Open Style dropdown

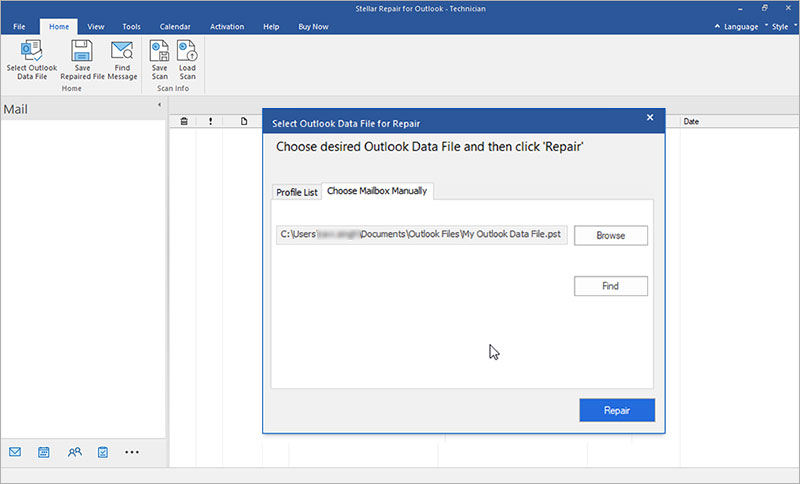783,27
